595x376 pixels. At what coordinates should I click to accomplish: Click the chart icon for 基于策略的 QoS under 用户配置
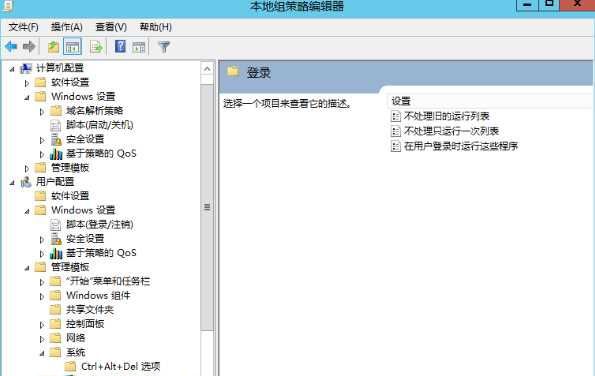[x=56, y=253]
